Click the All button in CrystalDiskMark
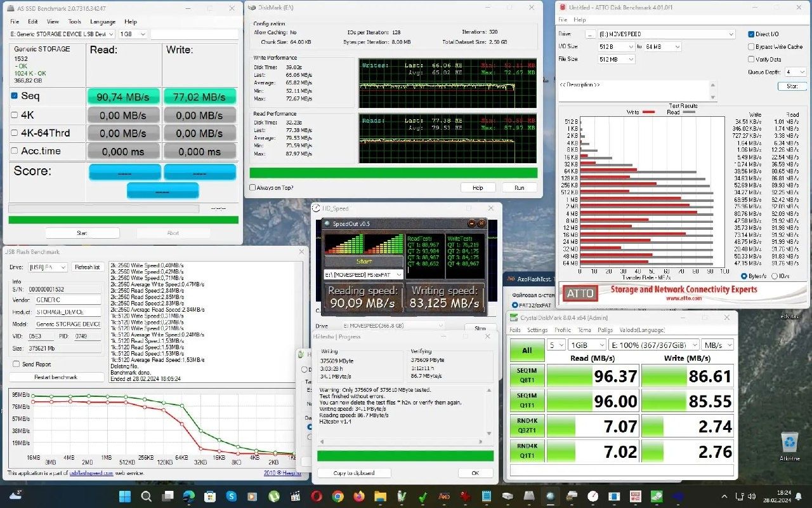This screenshot has width=812, height=508. pyautogui.click(x=527, y=351)
